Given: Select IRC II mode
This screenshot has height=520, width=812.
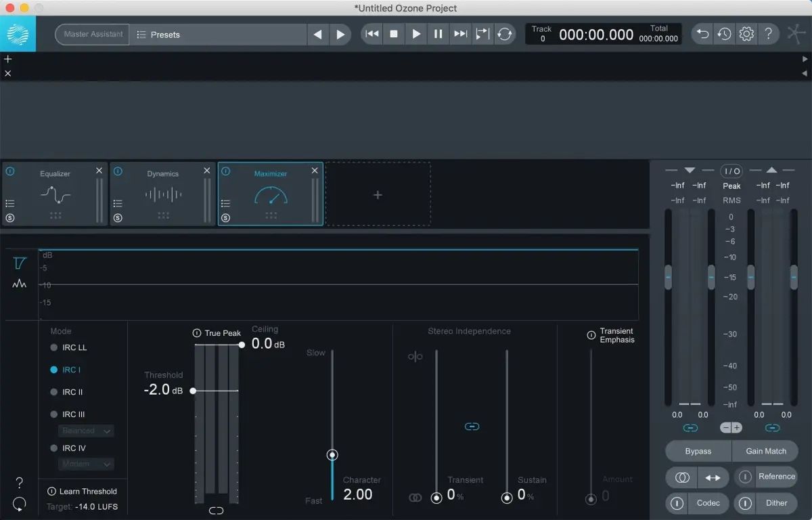Looking at the screenshot, I should (x=66, y=392).
